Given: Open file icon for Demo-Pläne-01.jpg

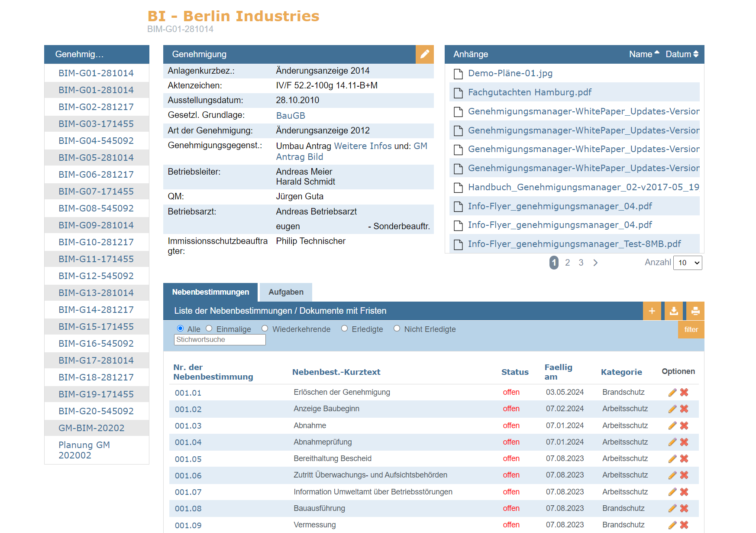Looking at the screenshot, I should point(458,74).
